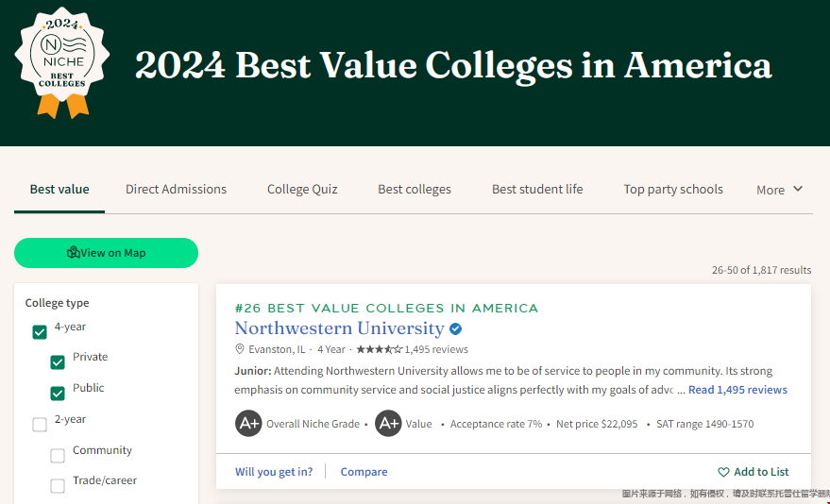Uncheck the Public checkbox
Viewport: 830px width, 504px height.
[x=58, y=394]
